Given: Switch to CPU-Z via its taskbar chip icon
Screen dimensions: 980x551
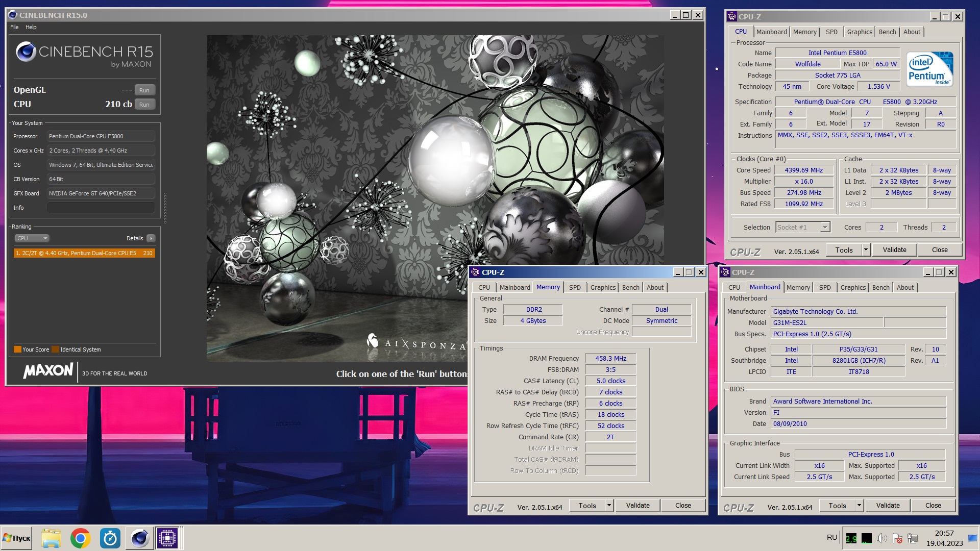Looking at the screenshot, I should (x=167, y=538).
